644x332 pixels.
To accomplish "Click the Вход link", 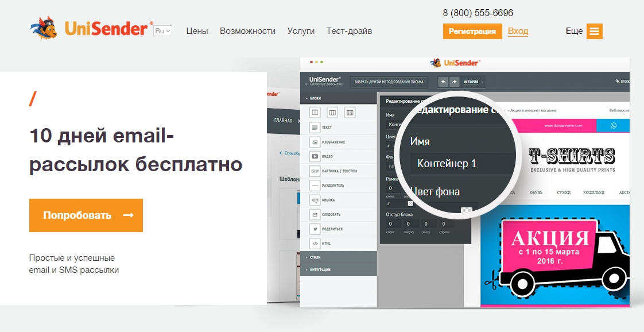I will click(518, 31).
